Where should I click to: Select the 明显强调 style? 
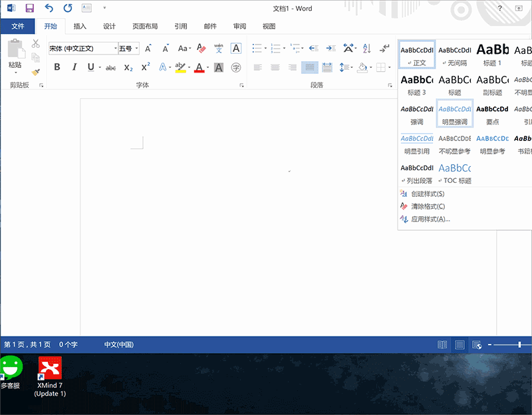(x=455, y=114)
